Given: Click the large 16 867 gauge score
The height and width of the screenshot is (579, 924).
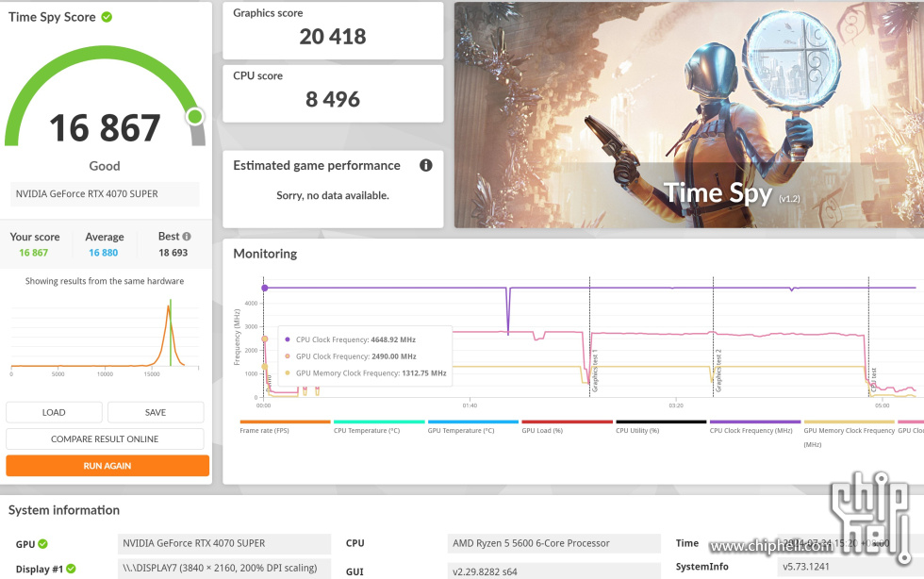Looking at the screenshot, I should 105,128.
